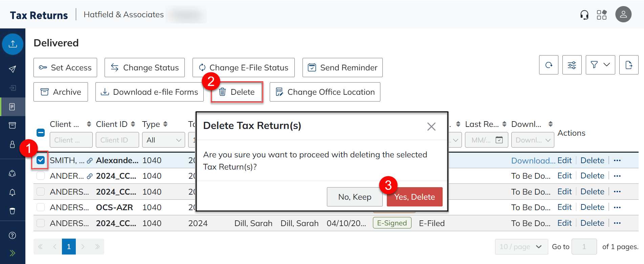
Task: Click Yes, Delete to confirm
Action: 414,197
